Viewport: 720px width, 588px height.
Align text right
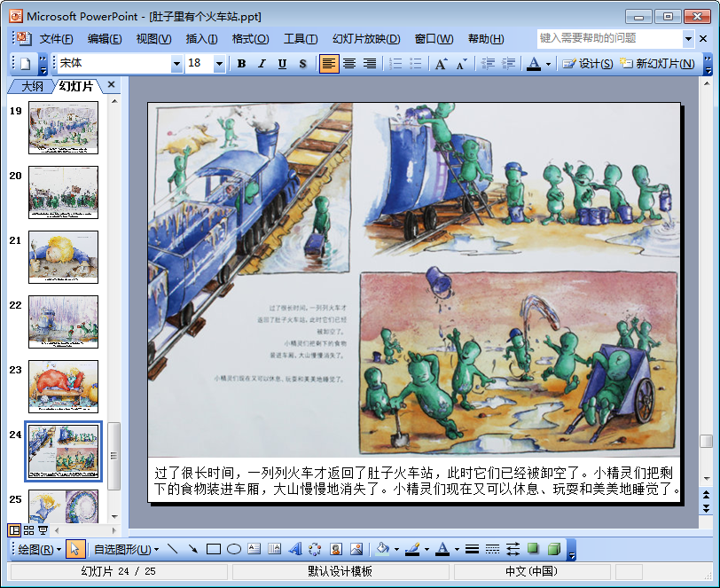click(370, 63)
